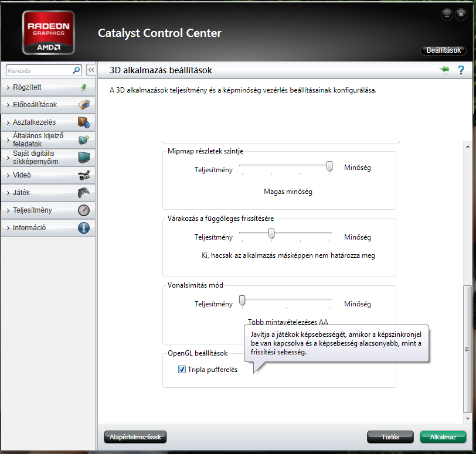Viewport: 476px width, 454px height.
Task: Click the scroll down arrow of settings panel
Action: click(x=468, y=418)
